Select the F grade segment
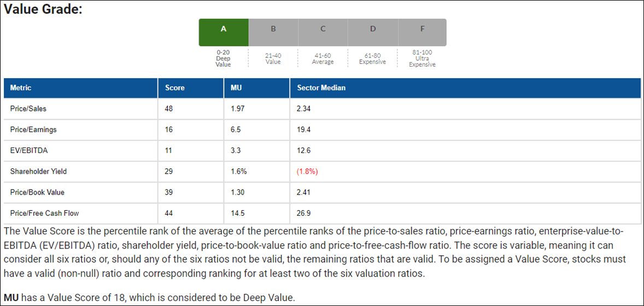This screenshot has height=306, width=644. (x=422, y=32)
